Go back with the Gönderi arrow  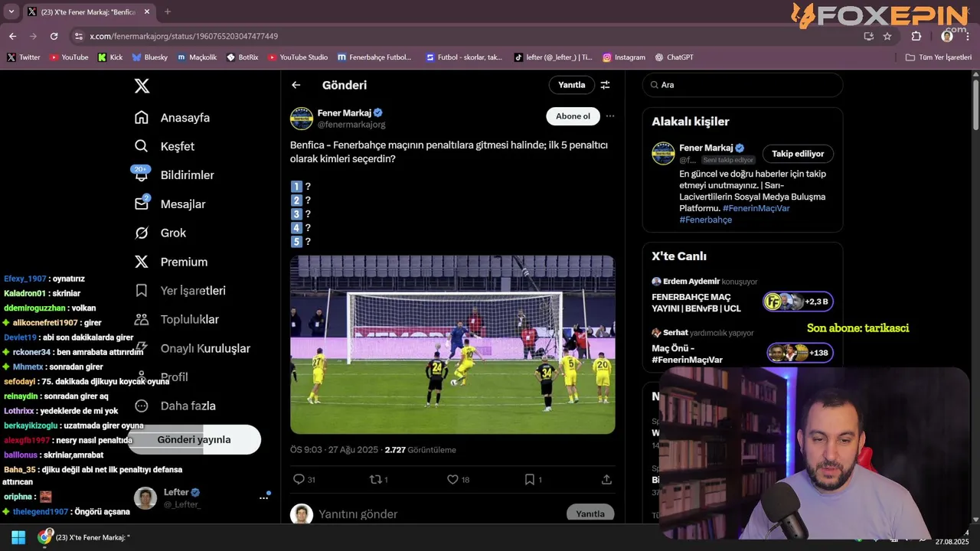[x=296, y=85]
